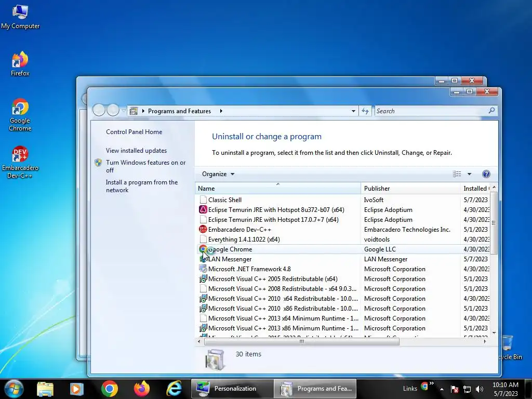Click the Forward navigation button
The height and width of the screenshot is (399, 532).
(113, 110)
